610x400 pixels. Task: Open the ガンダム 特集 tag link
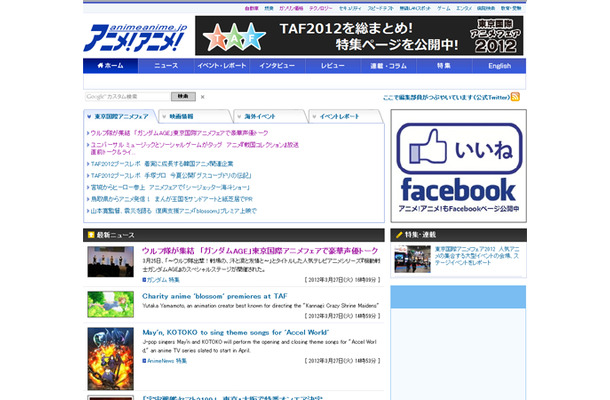coord(161,280)
